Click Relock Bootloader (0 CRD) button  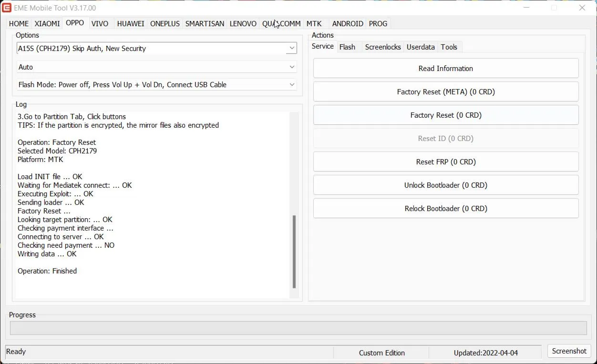(x=446, y=208)
